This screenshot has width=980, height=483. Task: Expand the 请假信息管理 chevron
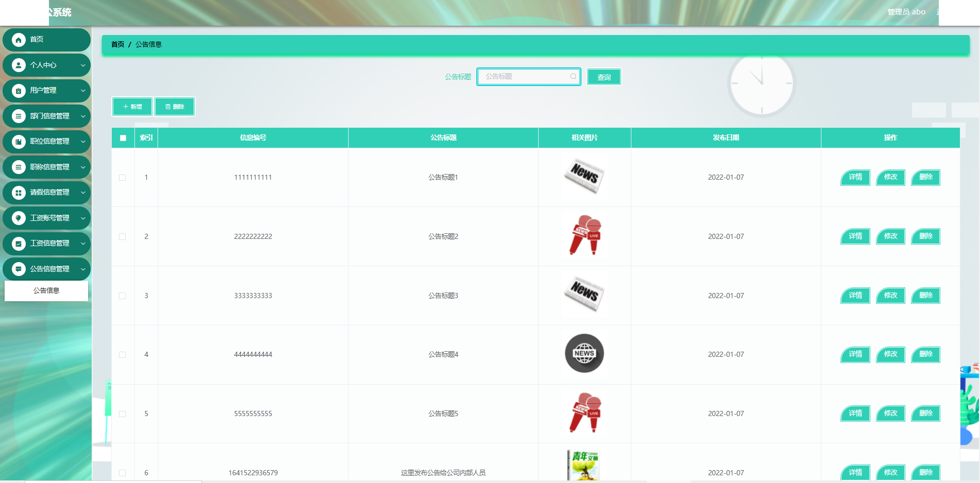83,193
